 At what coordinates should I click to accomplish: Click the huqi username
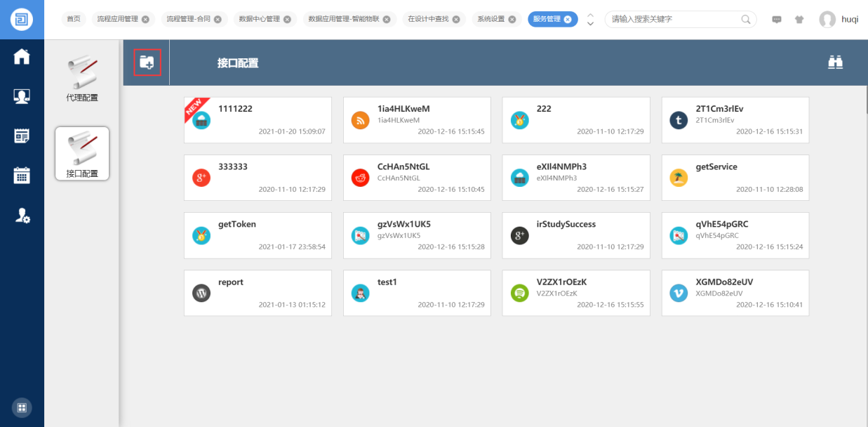[850, 20]
